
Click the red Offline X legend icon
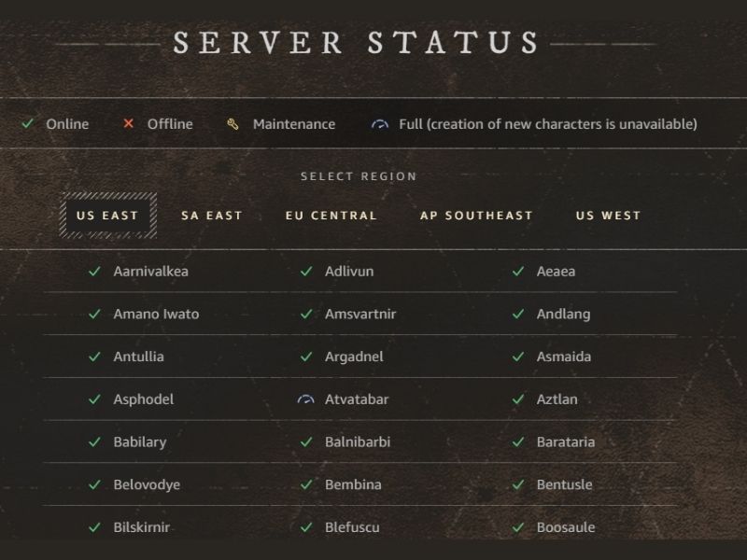click(x=128, y=123)
